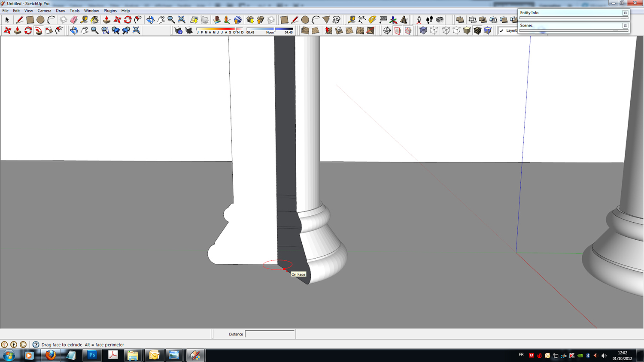Choose the Paint Bucket tool
The image size is (644, 362).
coord(94,20)
